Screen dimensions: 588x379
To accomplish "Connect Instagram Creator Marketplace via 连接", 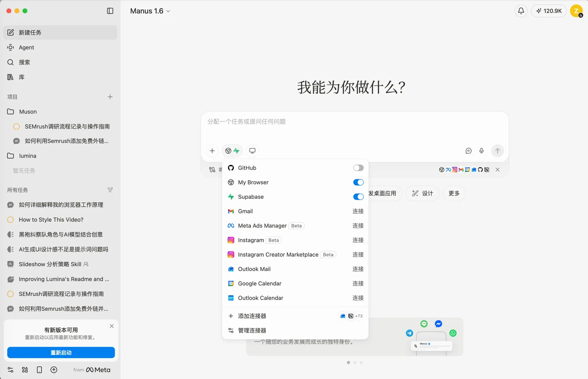I will coord(358,255).
